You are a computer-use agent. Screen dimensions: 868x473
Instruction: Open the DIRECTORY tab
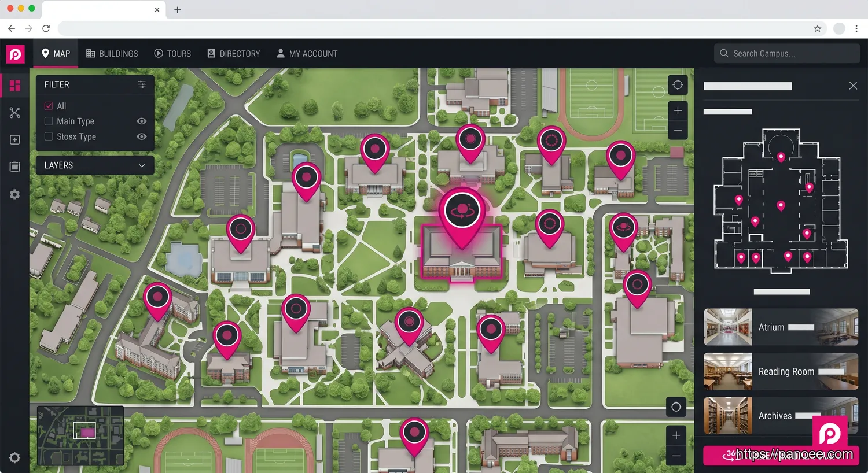click(x=234, y=54)
